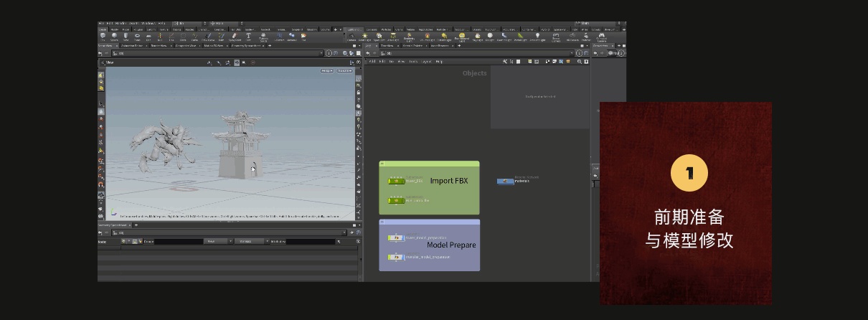Viewport: 868px width, 320px height.
Task: Add an Ambient Light from the shelf
Action: point(537,37)
